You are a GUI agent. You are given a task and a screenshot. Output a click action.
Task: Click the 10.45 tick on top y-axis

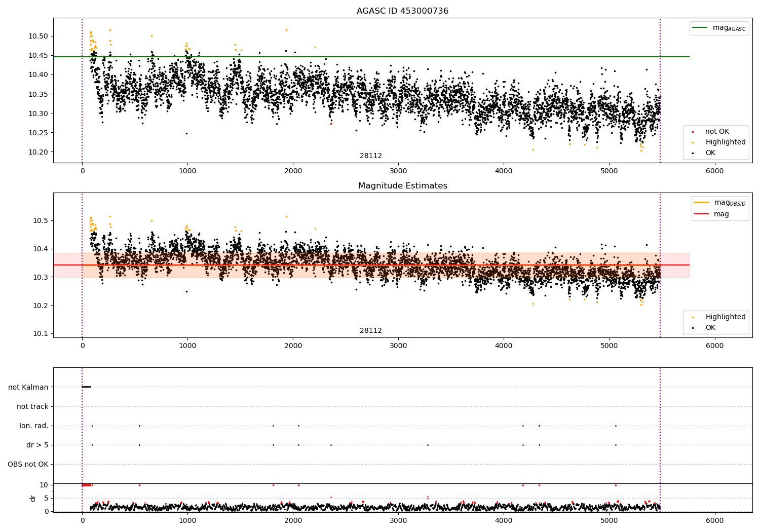click(39, 56)
